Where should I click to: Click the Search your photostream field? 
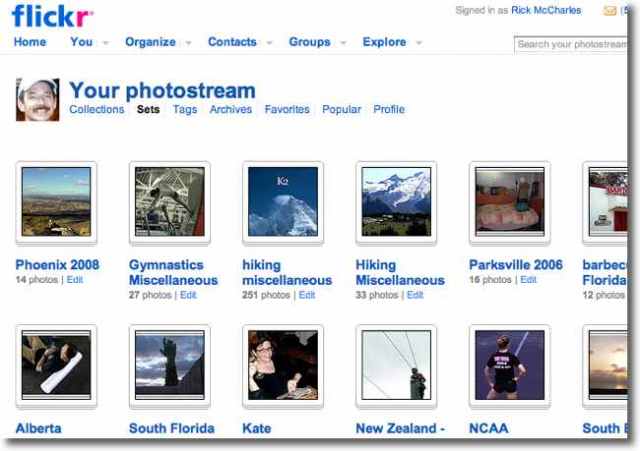tap(571, 44)
